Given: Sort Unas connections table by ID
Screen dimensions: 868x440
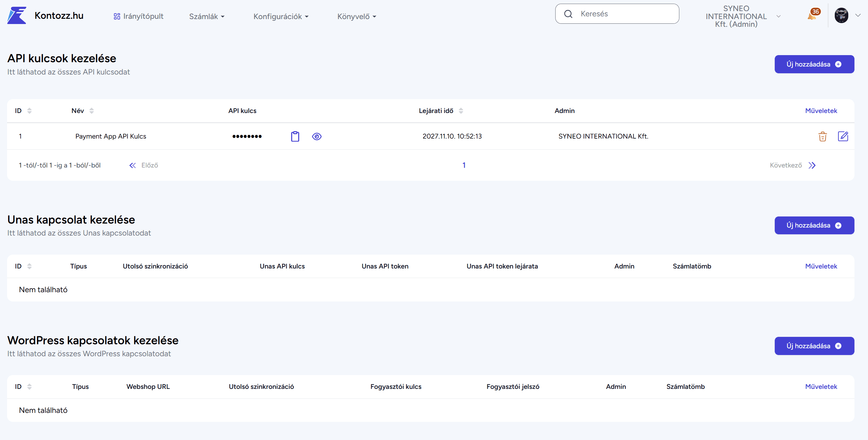Looking at the screenshot, I should point(29,266).
